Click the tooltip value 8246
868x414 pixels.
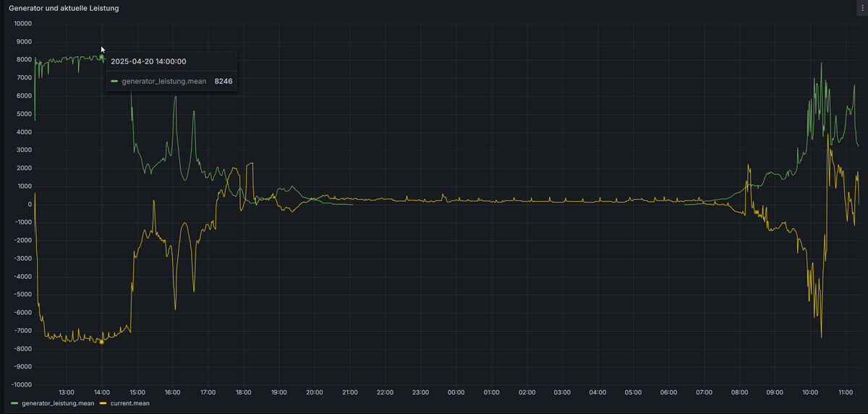tap(224, 81)
